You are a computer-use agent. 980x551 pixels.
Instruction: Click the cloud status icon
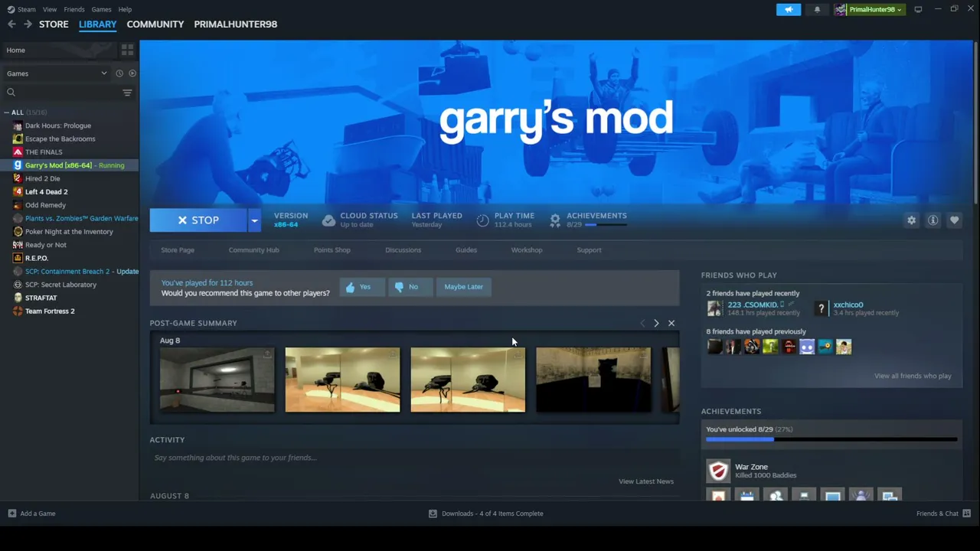pyautogui.click(x=328, y=220)
